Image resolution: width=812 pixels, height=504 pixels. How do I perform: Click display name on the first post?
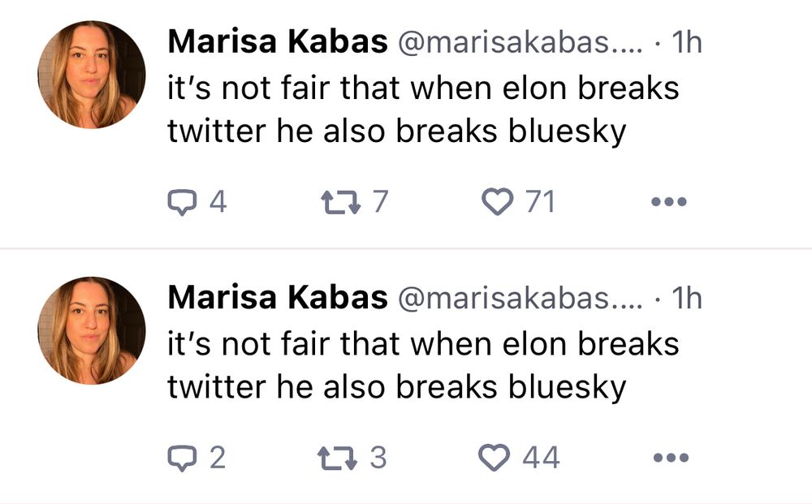point(277,43)
